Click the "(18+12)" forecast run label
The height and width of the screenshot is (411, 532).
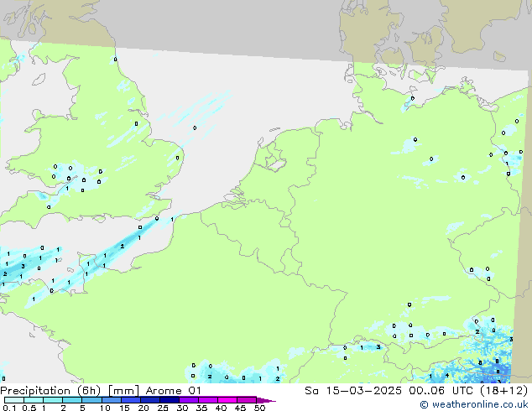click(x=503, y=391)
